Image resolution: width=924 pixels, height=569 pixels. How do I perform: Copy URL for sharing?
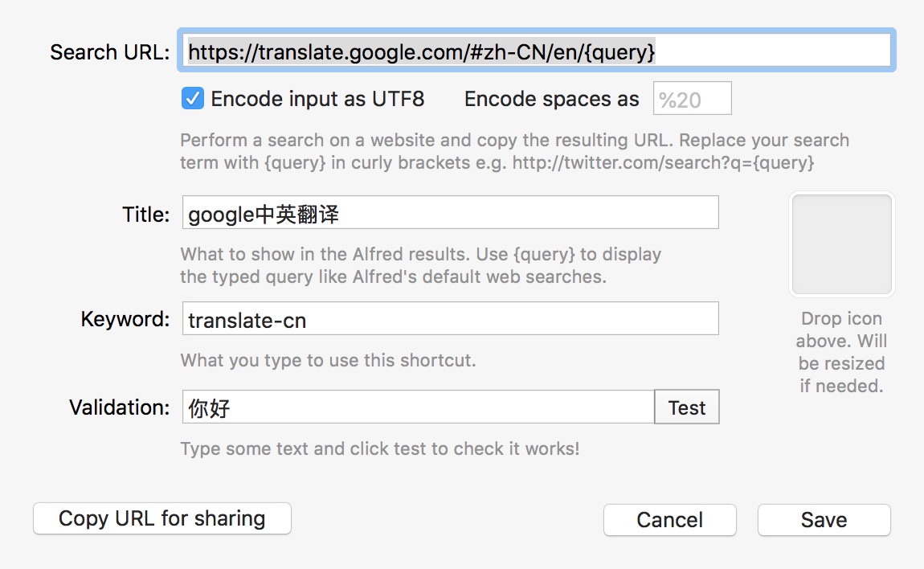tap(162, 519)
